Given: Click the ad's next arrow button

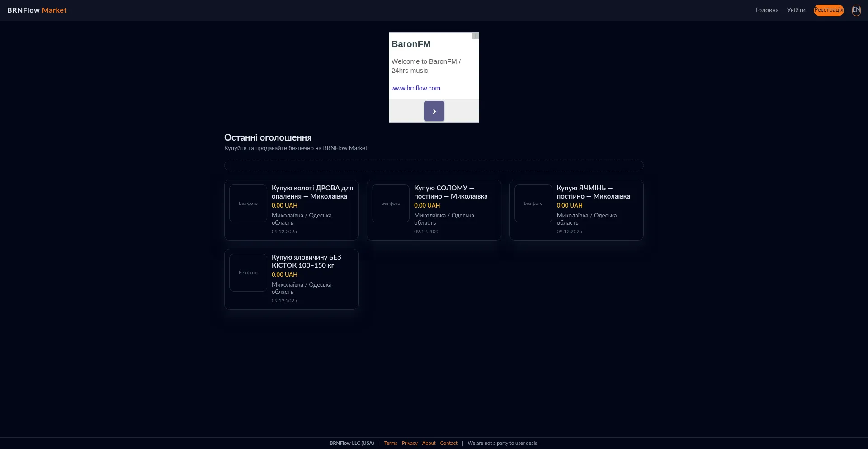Looking at the screenshot, I should tap(434, 111).
